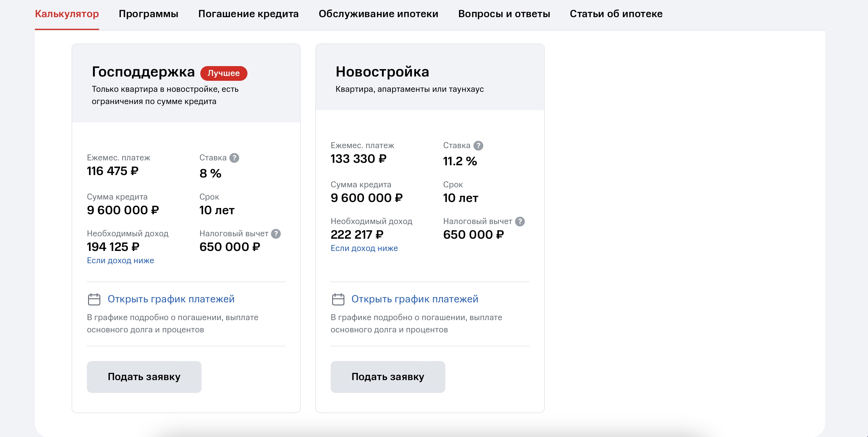
Task: Click monthly payment value 116 475 ₽
Action: click(113, 171)
